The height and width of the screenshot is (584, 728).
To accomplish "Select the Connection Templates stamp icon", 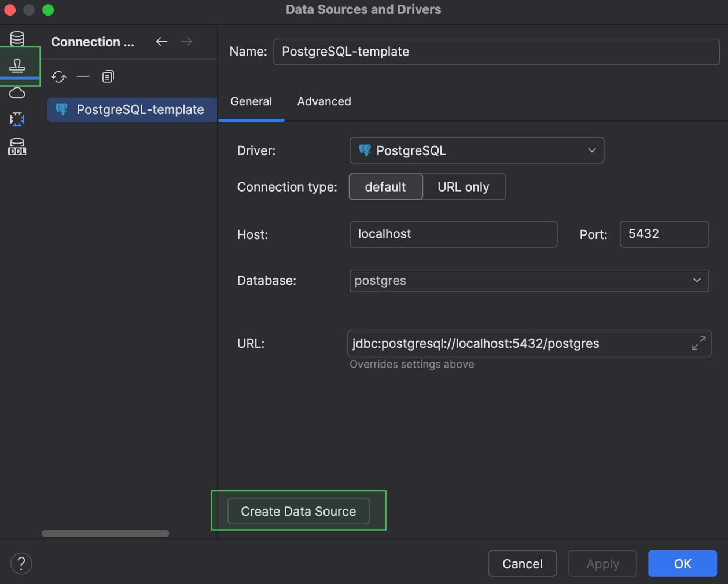I will click(x=17, y=65).
